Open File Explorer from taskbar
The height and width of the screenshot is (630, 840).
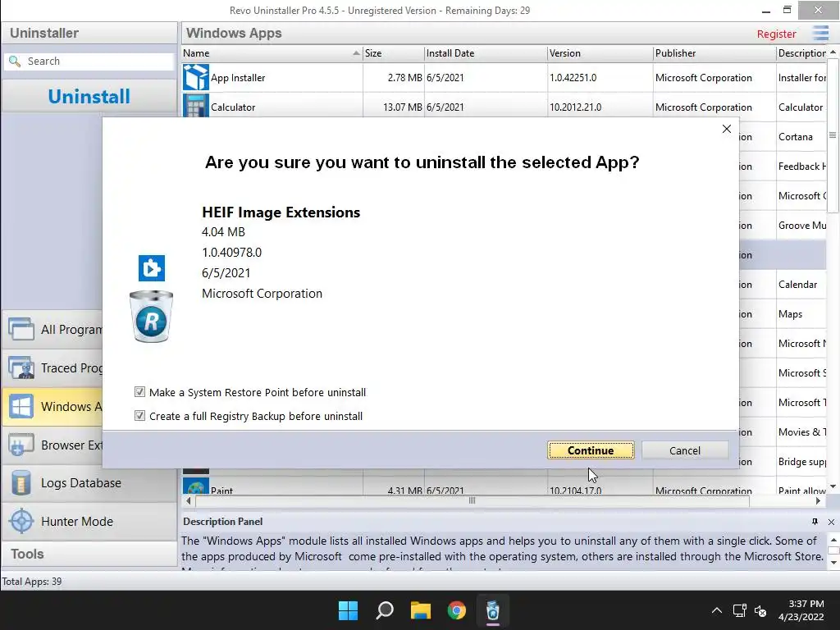(421, 610)
